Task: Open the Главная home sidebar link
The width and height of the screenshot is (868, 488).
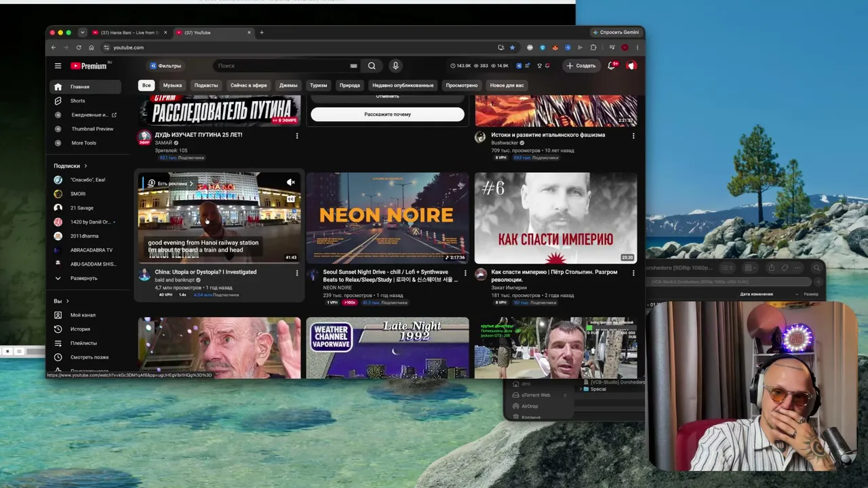Action: 86,87
